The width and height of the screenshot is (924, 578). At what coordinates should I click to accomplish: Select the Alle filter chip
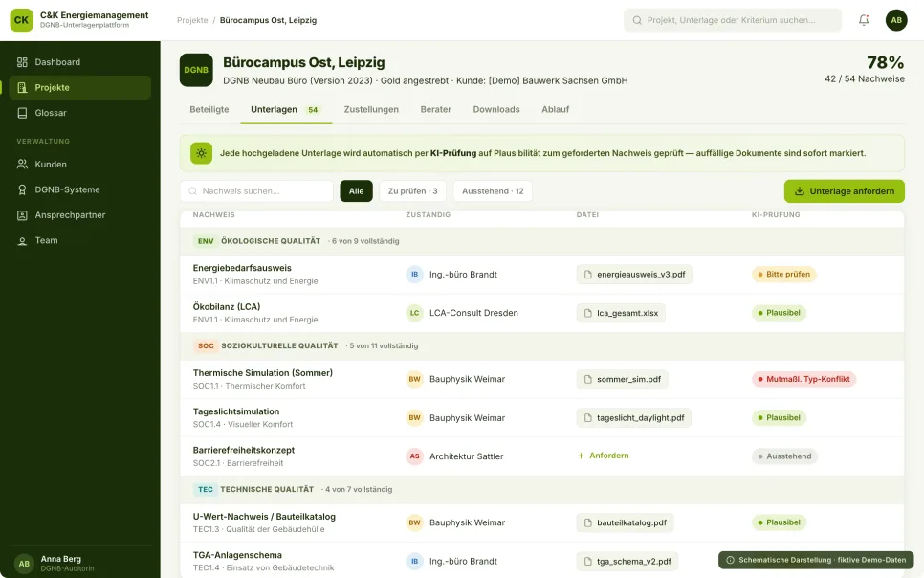click(356, 191)
